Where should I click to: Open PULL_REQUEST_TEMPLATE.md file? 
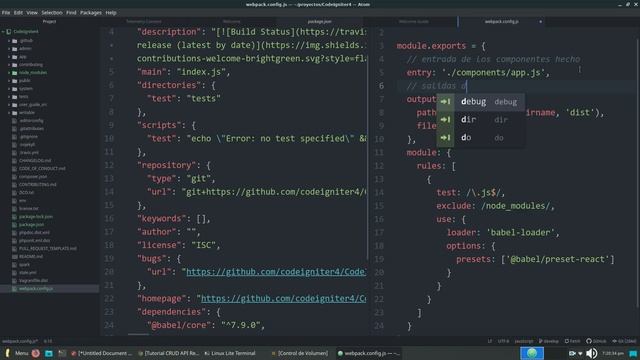click(x=48, y=249)
